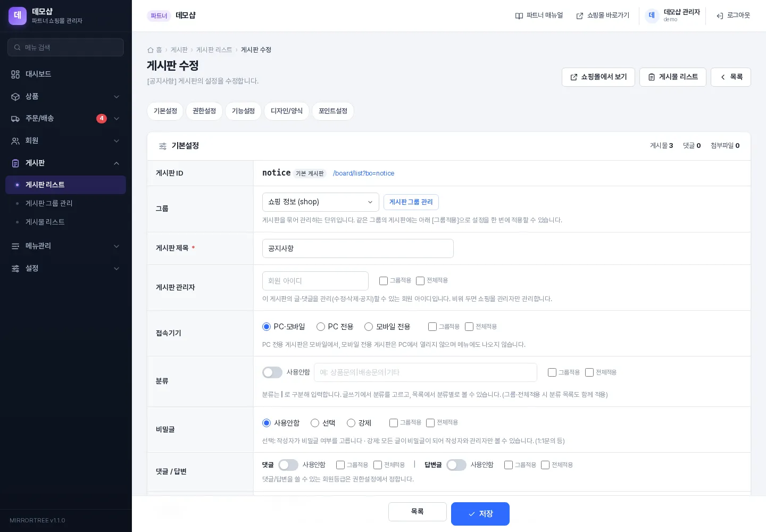Collapse the 게시판 menu chevron
The width and height of the screenshot is (766, 532).
pos(116,163)
